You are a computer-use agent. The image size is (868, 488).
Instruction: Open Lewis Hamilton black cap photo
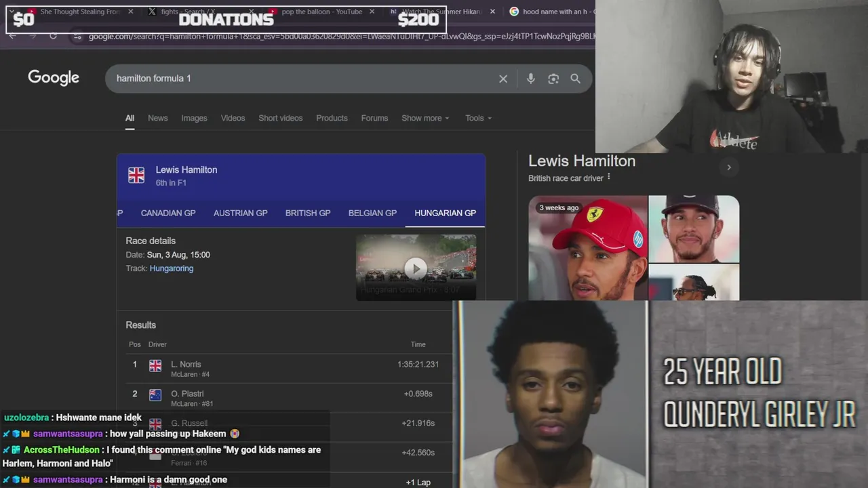coord(694,228)
